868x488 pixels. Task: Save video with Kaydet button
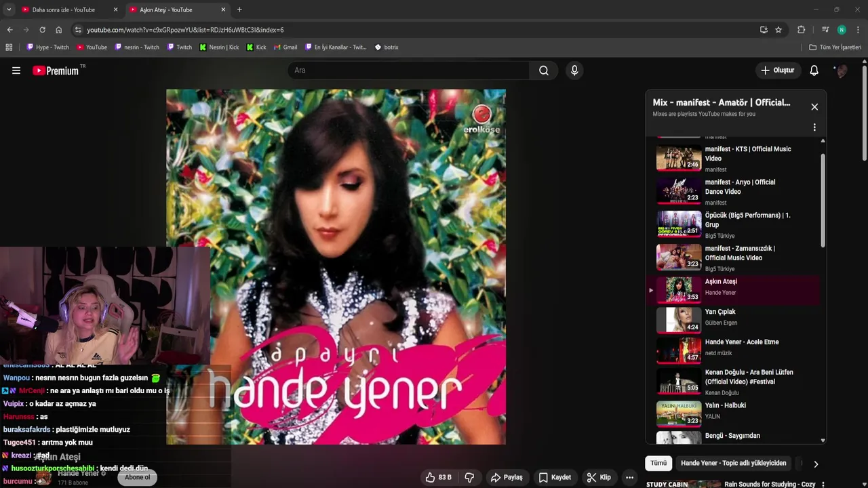[x=555, y=477]
